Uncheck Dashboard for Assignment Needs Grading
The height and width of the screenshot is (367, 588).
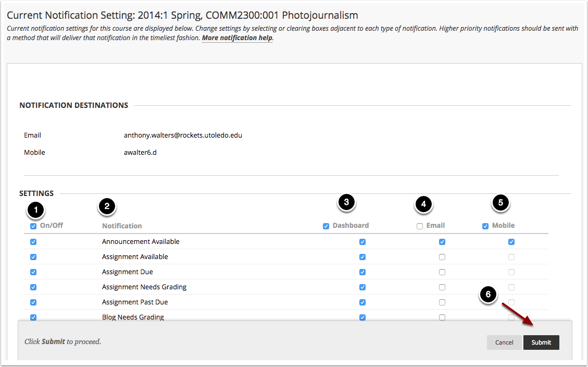[362, 287]
